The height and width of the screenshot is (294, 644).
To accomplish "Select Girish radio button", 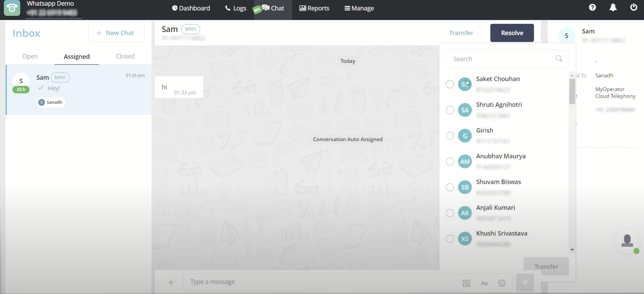I will [x=450, y=136].
